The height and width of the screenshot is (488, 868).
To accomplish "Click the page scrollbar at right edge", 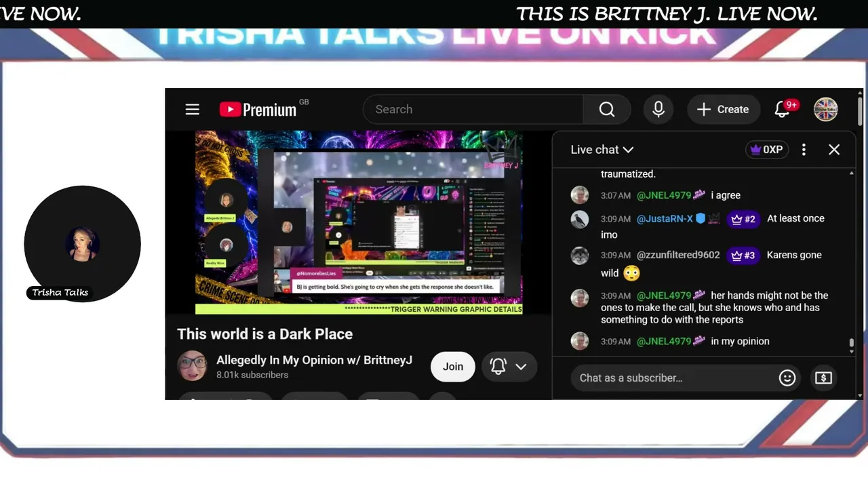I will [x=861, y=112].
